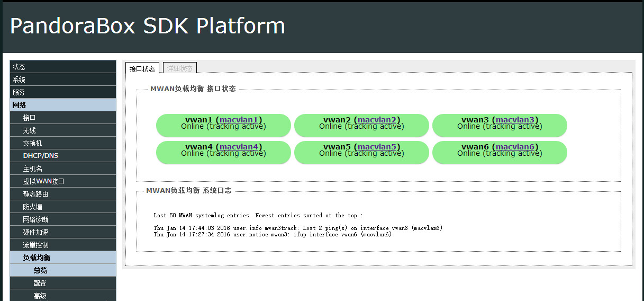This screenshot has width=644, height=301.
Task: Click vwan1 Online status text
Action: click(x=223, y=127)
